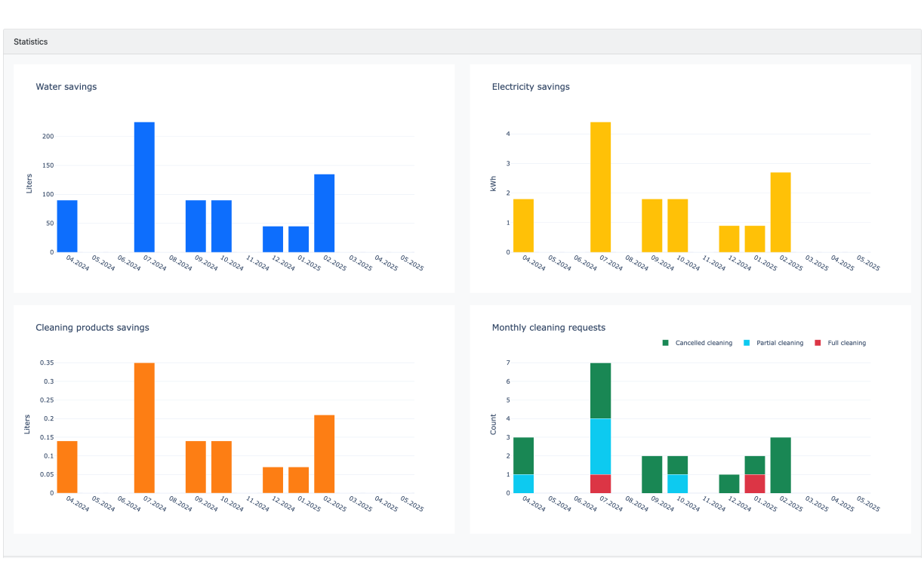Screen dimensions: 924x580
Task: Select the 12.2024 bar in Water savings
Action: (x=273, y=239)
